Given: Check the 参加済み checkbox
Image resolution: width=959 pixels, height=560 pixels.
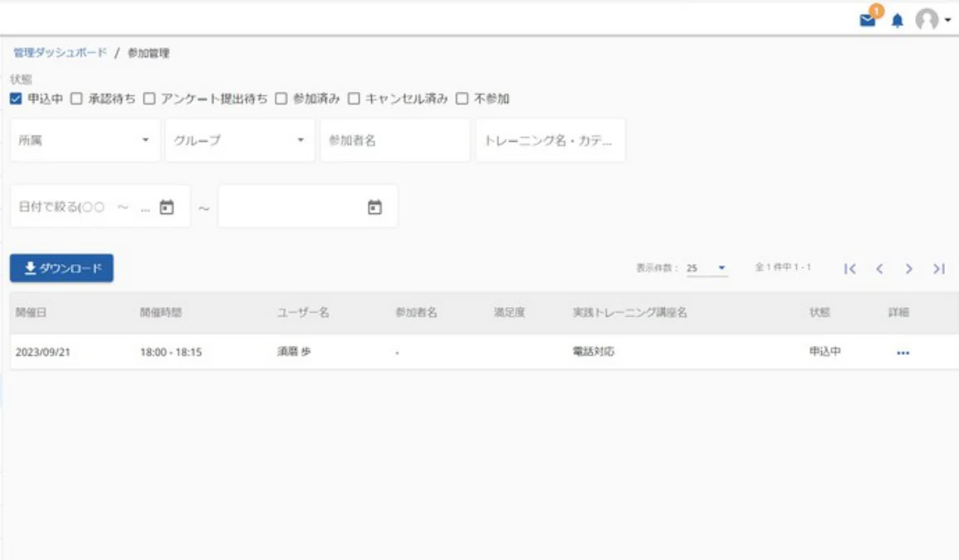Looking at the screenshot, I should pyautogui.click(x=281, y=99).
